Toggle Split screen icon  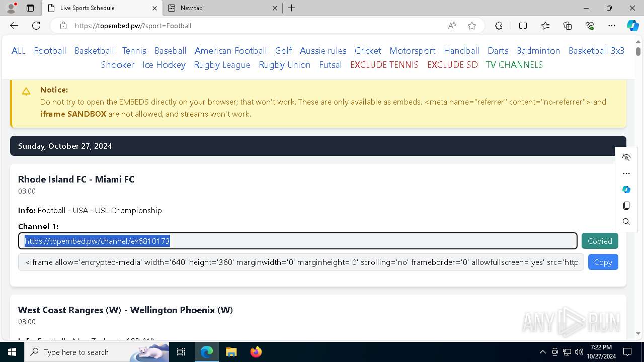(523, 26)
